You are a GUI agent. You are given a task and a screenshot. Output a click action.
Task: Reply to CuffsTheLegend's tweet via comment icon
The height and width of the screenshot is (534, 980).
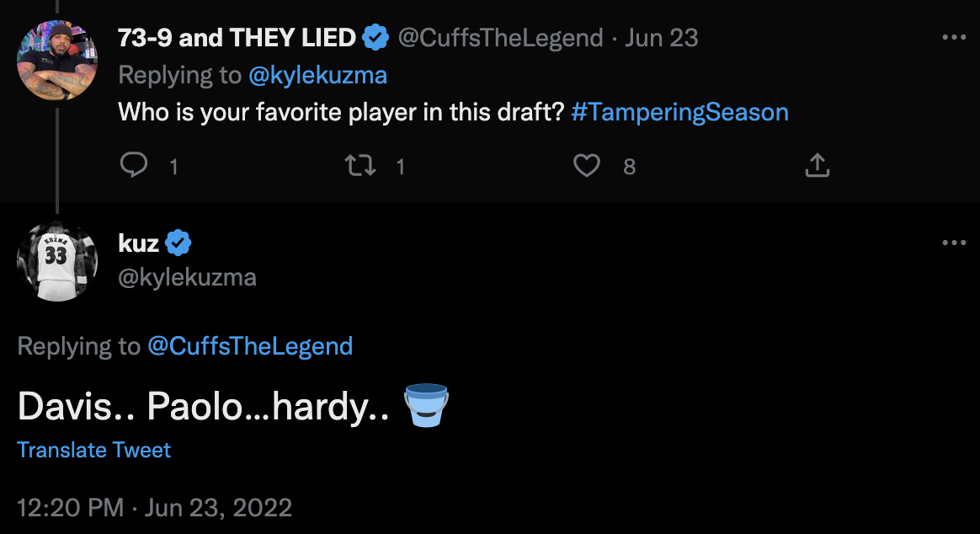pos(133,166)
